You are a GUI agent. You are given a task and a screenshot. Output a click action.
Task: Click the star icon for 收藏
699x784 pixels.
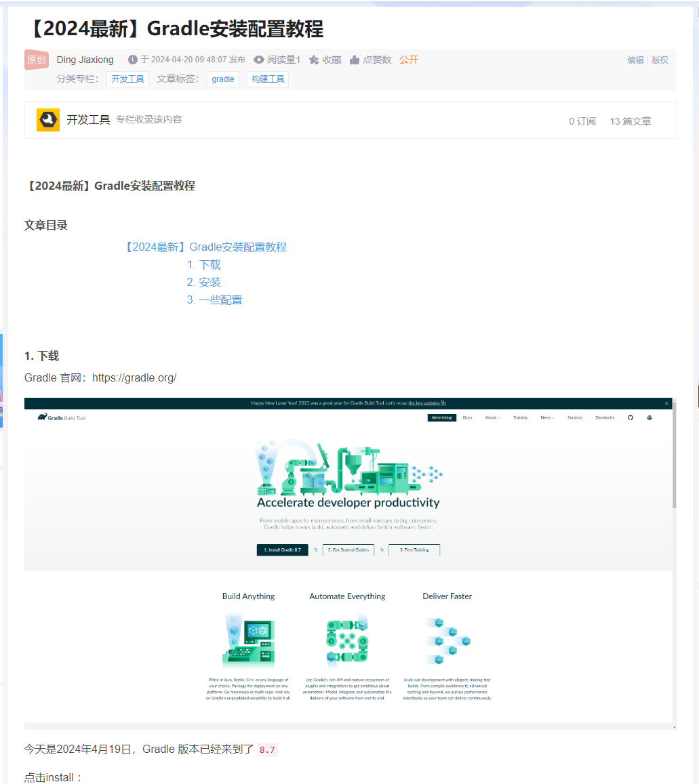click(314, 60)
